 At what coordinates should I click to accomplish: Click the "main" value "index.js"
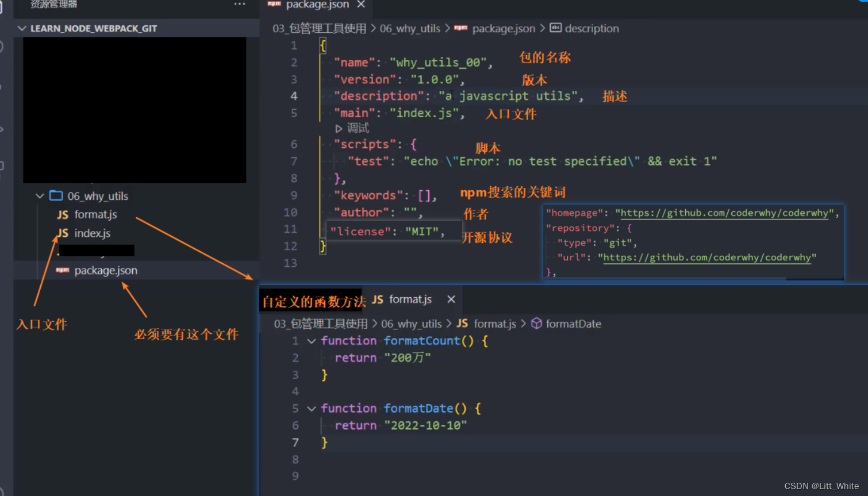point(425,113)
